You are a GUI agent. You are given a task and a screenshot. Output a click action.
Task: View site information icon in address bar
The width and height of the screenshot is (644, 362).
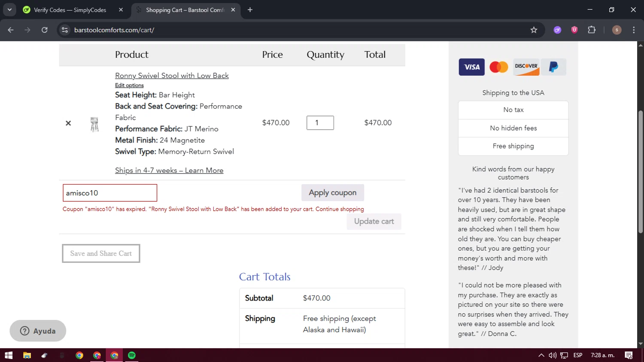coord(65,30)
